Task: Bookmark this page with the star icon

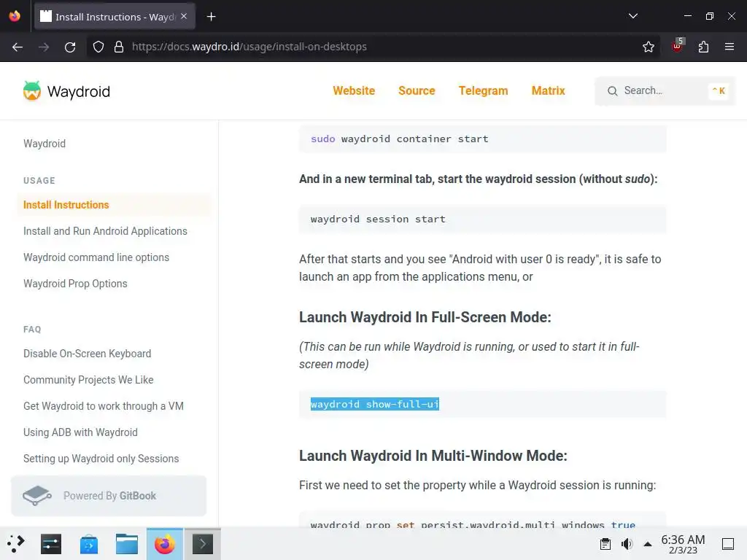Action: (x=648, y=47)
